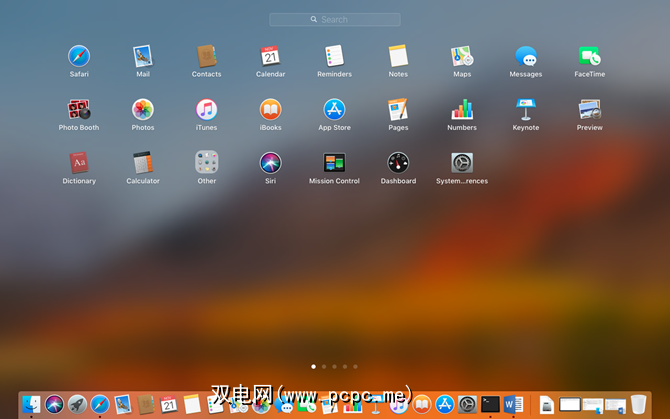This screenshot has width=670, height=419.
Task: Open Contacts in the Launchpad grid
Action: [206, 56]
